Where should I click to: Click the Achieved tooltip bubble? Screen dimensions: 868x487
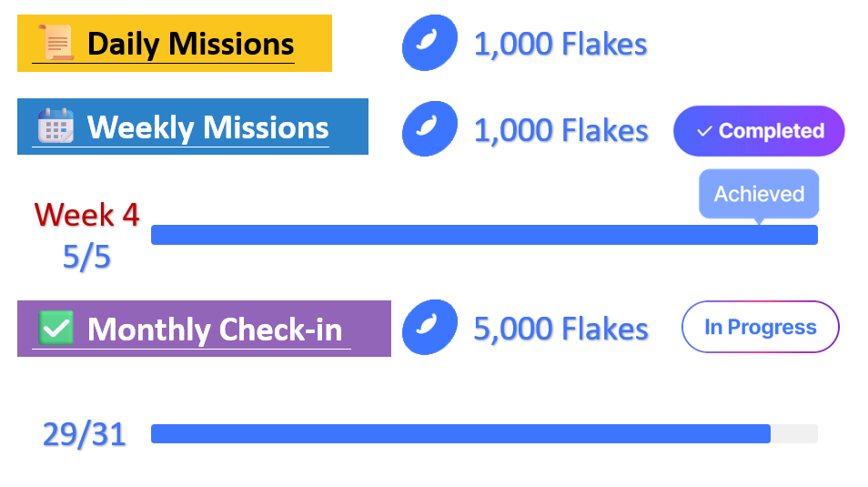(759, 194)
